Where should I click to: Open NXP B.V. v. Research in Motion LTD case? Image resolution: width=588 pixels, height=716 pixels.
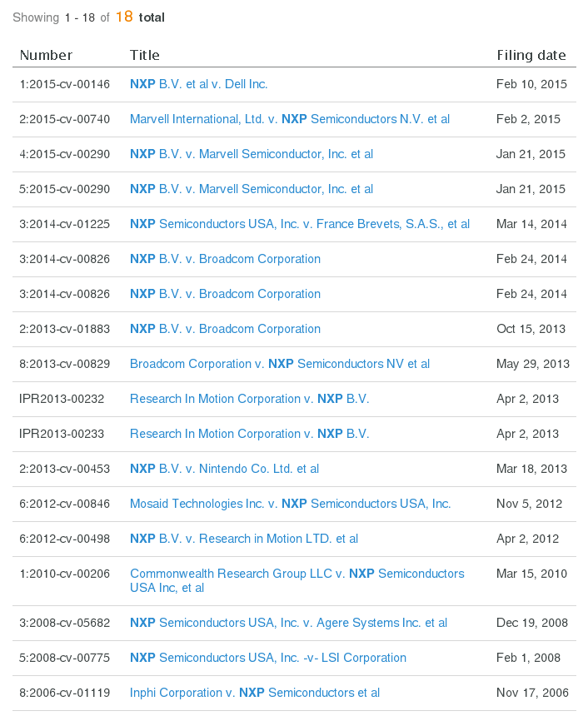click(x=243, y=539)
